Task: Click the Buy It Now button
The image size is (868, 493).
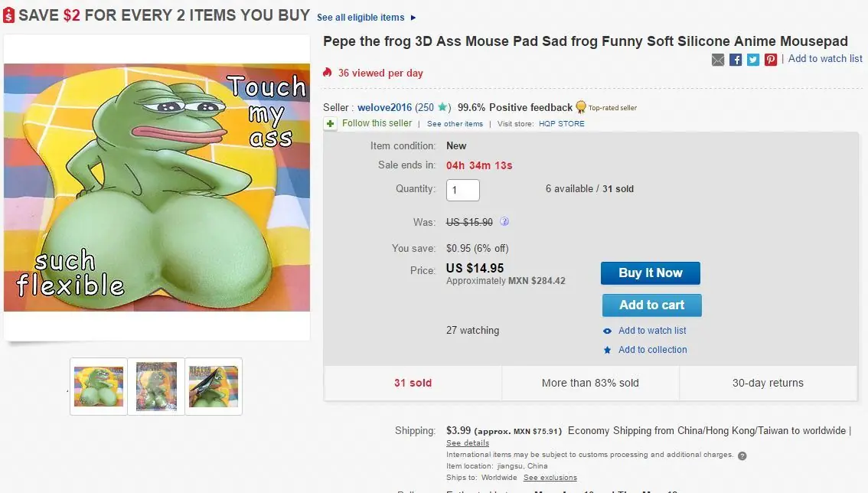Action: pos(650,273)
